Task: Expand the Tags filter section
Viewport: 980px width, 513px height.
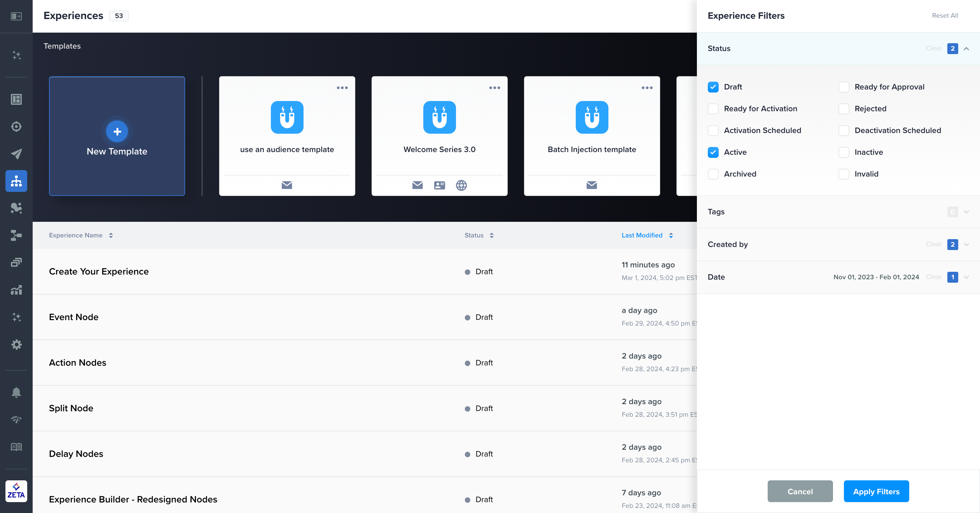Action: [x=966, y=212]
